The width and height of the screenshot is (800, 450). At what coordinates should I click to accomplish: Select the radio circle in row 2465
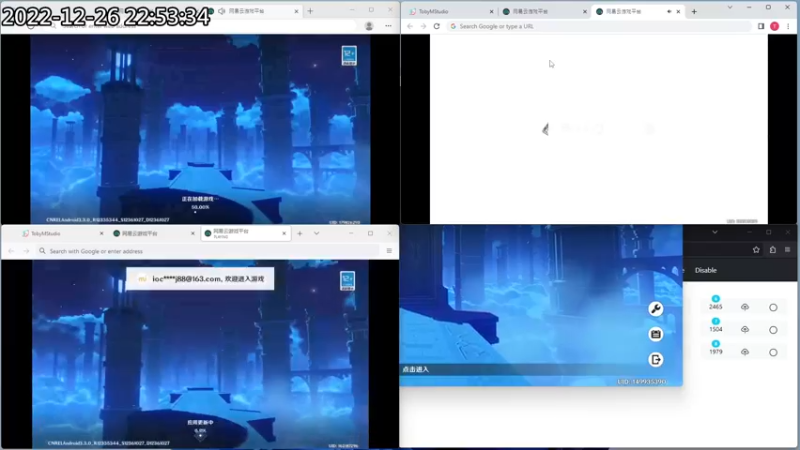coord(773,308)
